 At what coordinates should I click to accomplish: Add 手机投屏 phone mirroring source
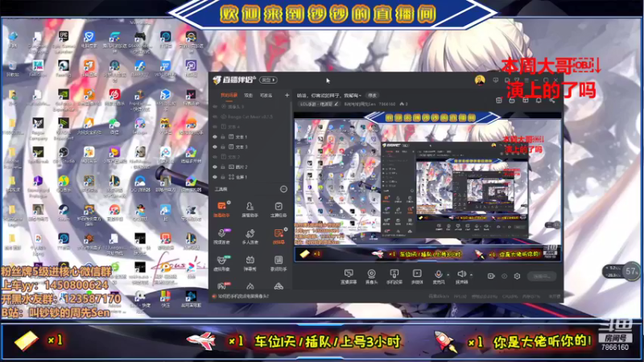tap(394, 277)
